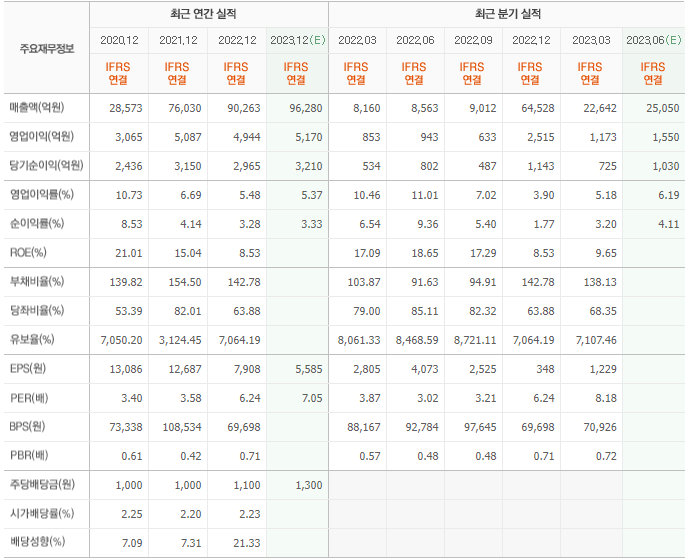Click net margin 9.36 for 2022.06
Screen dimensions: 688x560
point(428,224)
